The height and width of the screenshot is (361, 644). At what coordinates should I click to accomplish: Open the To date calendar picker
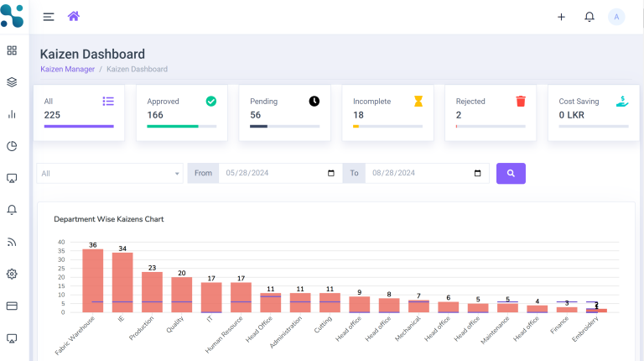click(478, 174)
